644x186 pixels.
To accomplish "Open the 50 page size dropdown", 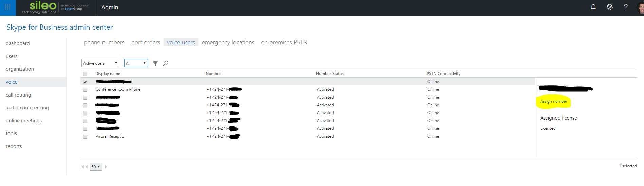I will coord(96,167).
